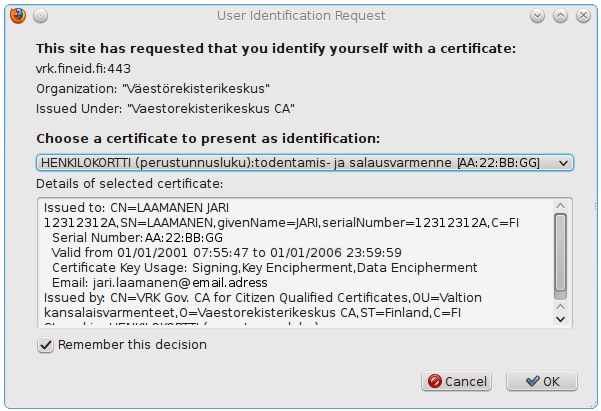The width and height of the screenshot is (601, 411).
Task: Click scroll-up arrow at top of details box
Action: click(560, 206)
